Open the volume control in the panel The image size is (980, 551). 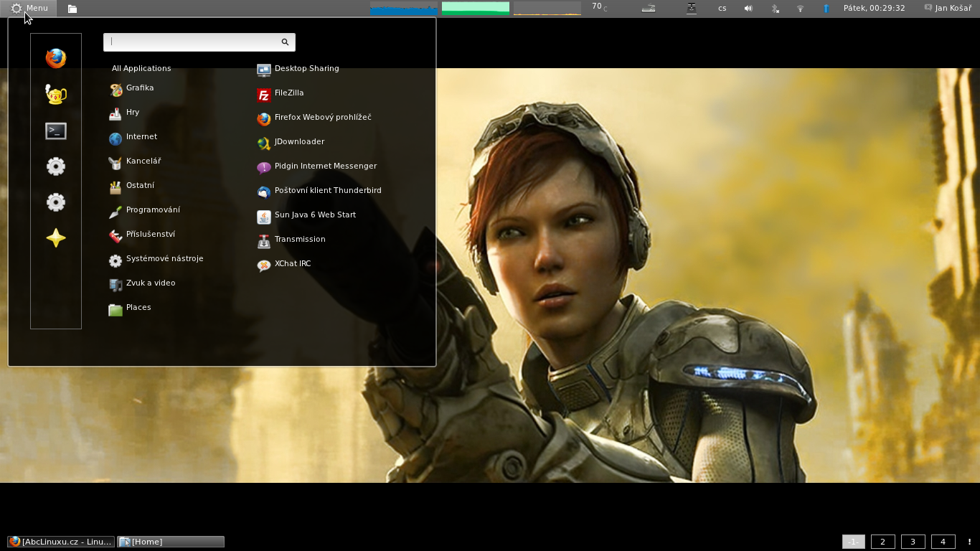coord(748,9)
